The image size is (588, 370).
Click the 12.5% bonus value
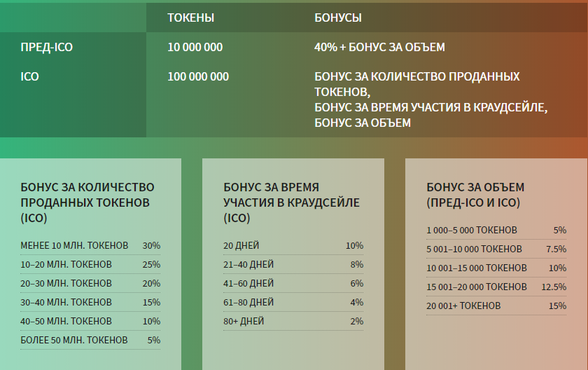[554, 287]
